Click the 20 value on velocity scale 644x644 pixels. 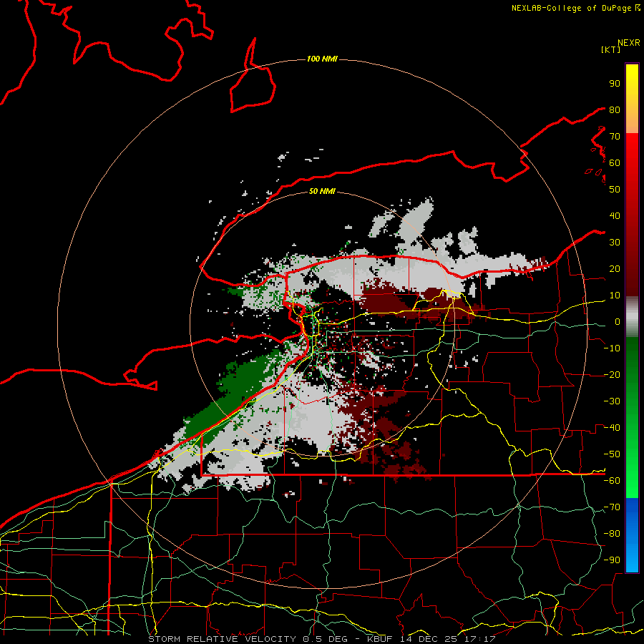click(615, 268)
